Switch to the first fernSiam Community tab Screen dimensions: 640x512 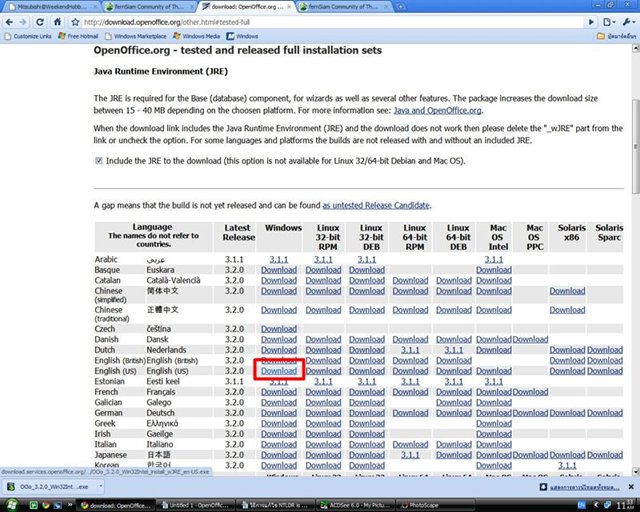pyautogui.click(x=144, y=6)
